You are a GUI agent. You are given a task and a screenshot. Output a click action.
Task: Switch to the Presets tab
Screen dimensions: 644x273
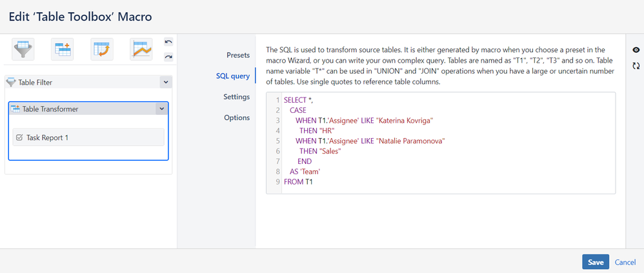[237, 55]
